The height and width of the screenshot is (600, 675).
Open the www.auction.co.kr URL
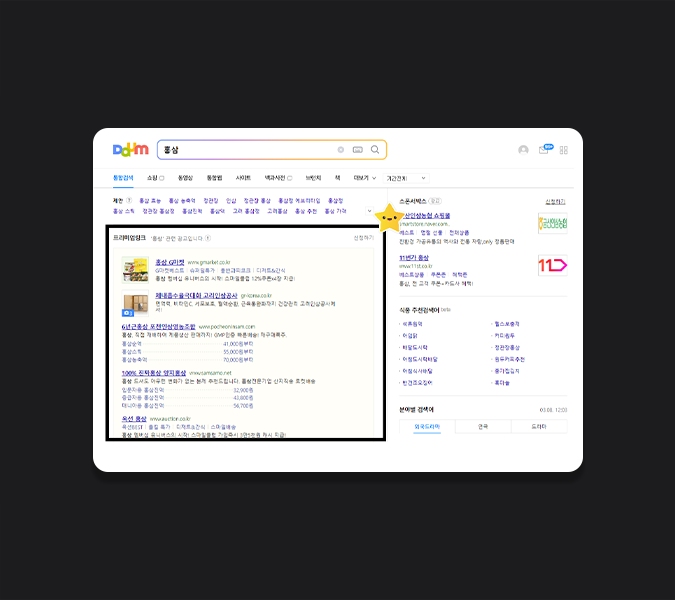pyautogui.click(x=170, y=419)
